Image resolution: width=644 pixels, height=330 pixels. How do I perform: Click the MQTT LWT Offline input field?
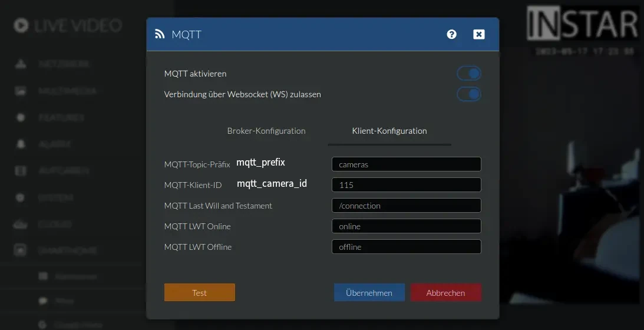coord(406,247)
